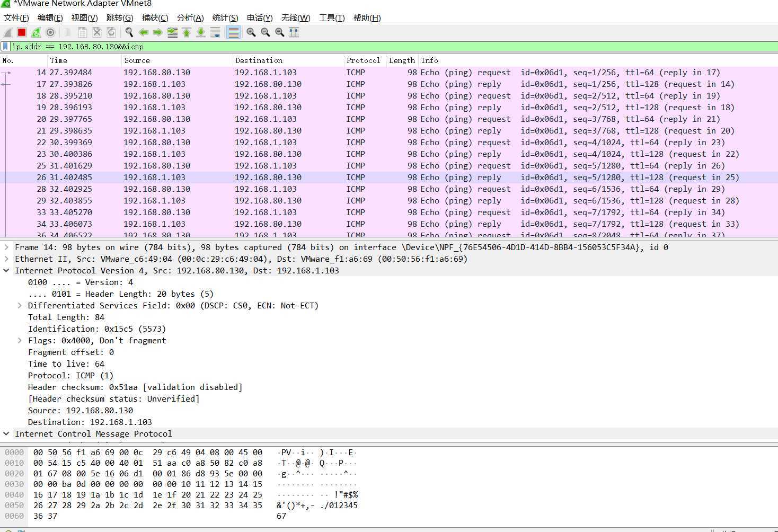Viewport: 778px width, 532px height.
Task: Reset text to normal size
Action: coord(280,32)
